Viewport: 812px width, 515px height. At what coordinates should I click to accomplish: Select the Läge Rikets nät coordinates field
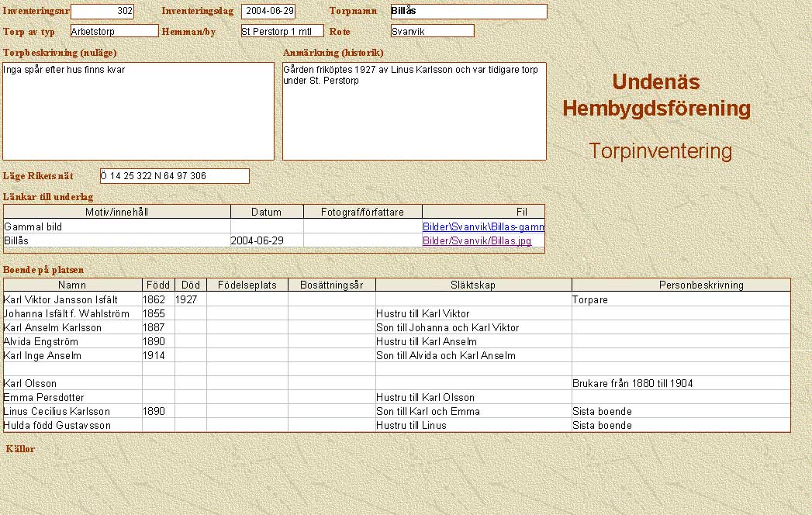(174, 176)
